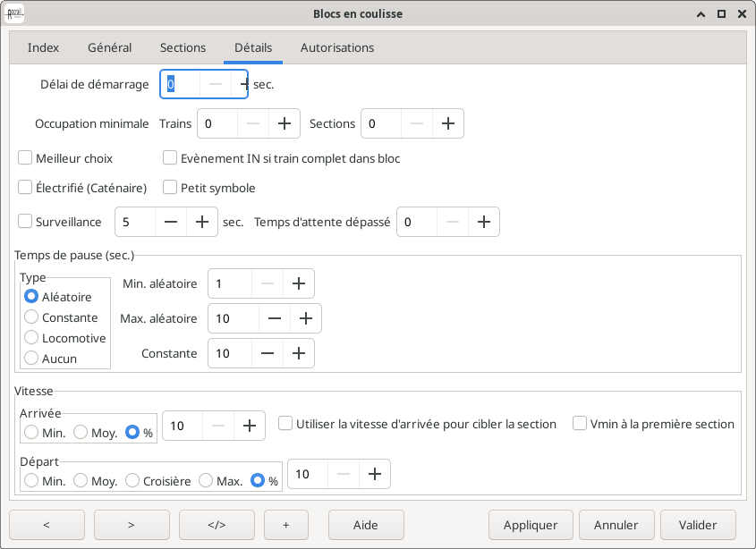Open the Autorisations tab
The image size is (756, 549).
[x=337, y=47]
